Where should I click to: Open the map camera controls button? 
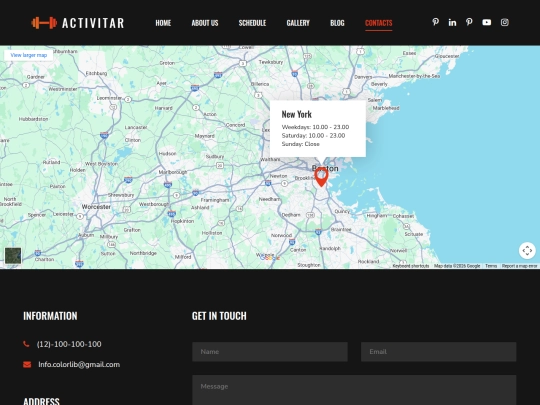point(527,251)
